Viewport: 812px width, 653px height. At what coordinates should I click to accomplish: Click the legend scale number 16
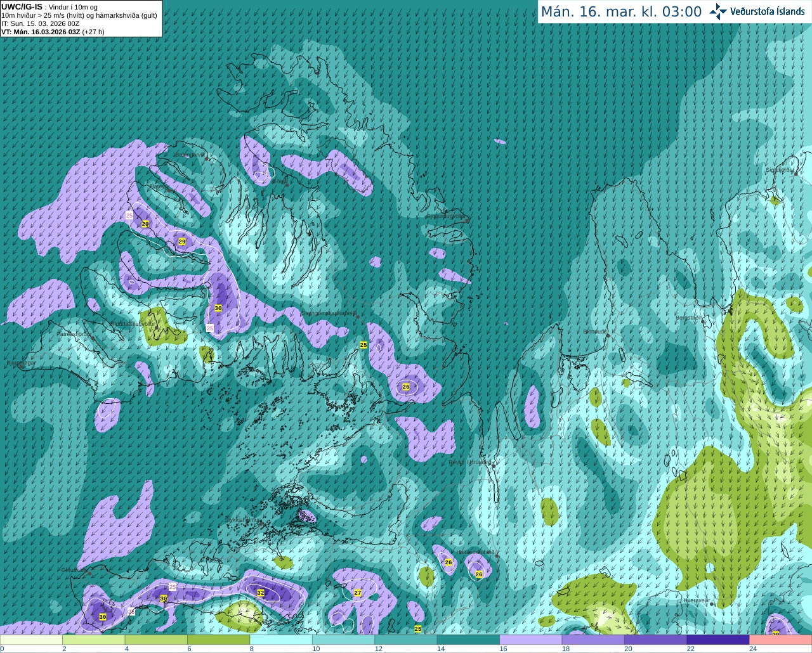coord(503,649)
